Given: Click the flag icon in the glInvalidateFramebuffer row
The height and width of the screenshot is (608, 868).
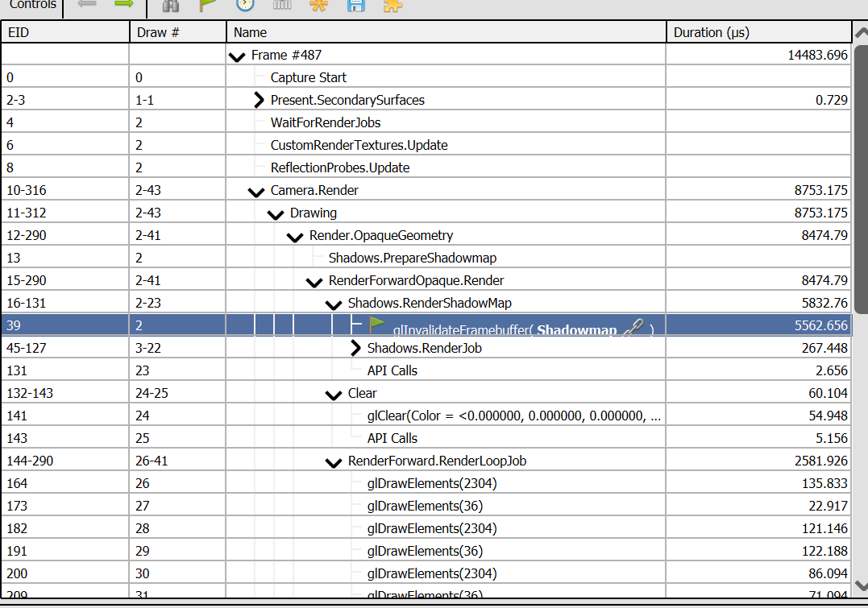Looking at the screenshot, I should (x=377, y=325).
